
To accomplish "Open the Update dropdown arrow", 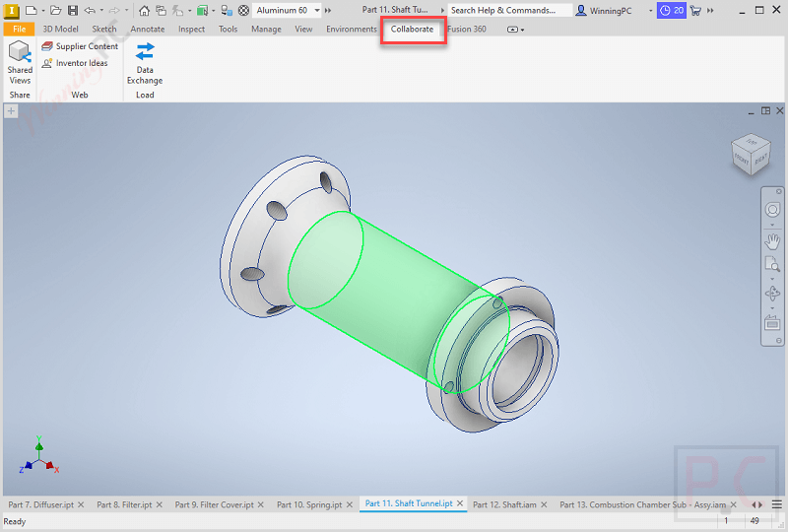I will coord(189,11).
